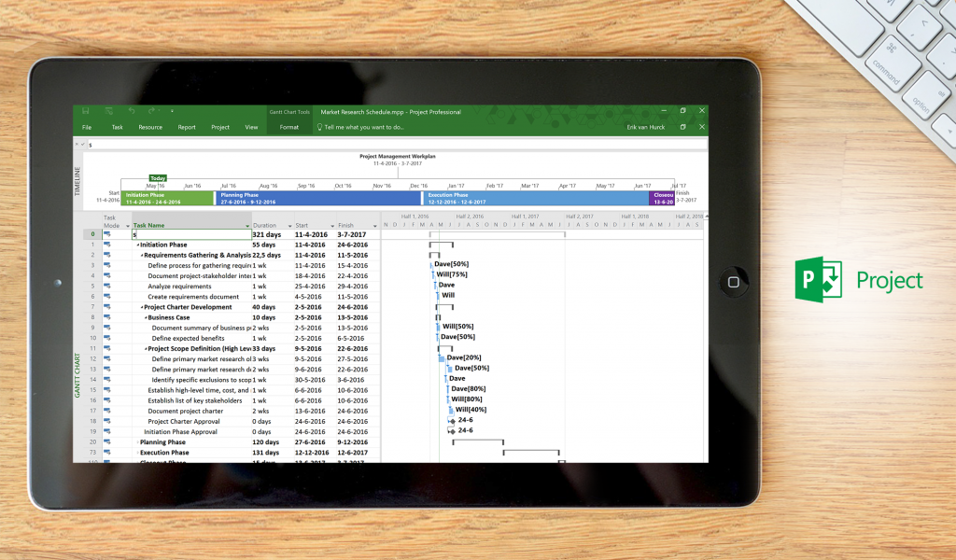This screenshot has height=560, width=956.
Task: Open the File menu
Action: [x=87, y=127]
